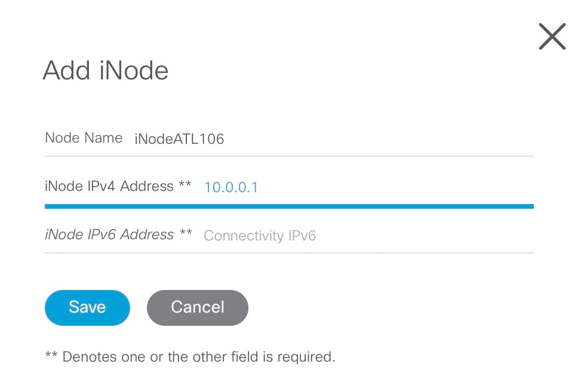Click the Connectivity IPv6 placeholder field
584x392 pixels.
(x=260, y=236)
